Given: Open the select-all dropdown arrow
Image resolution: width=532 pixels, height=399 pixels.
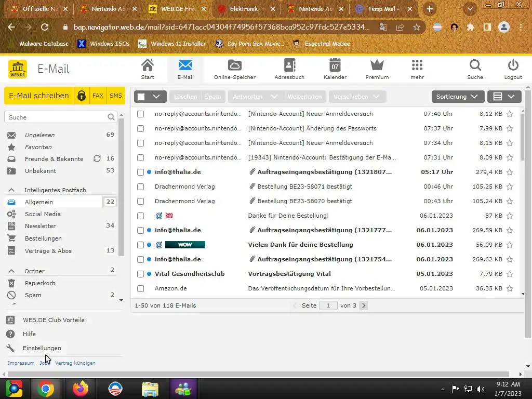Looking at the screenshot, I should (156, 97).
